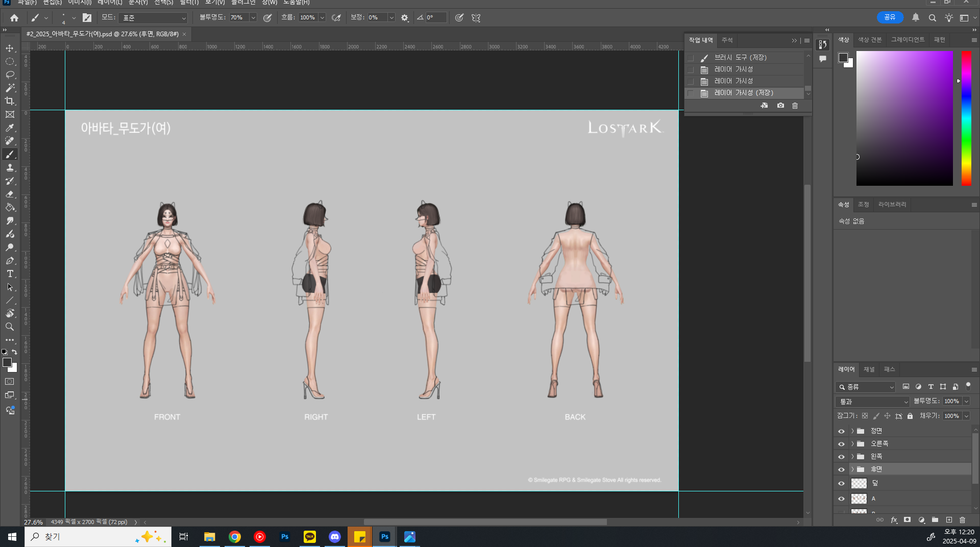Select the History Brush tool

point(10,181)
